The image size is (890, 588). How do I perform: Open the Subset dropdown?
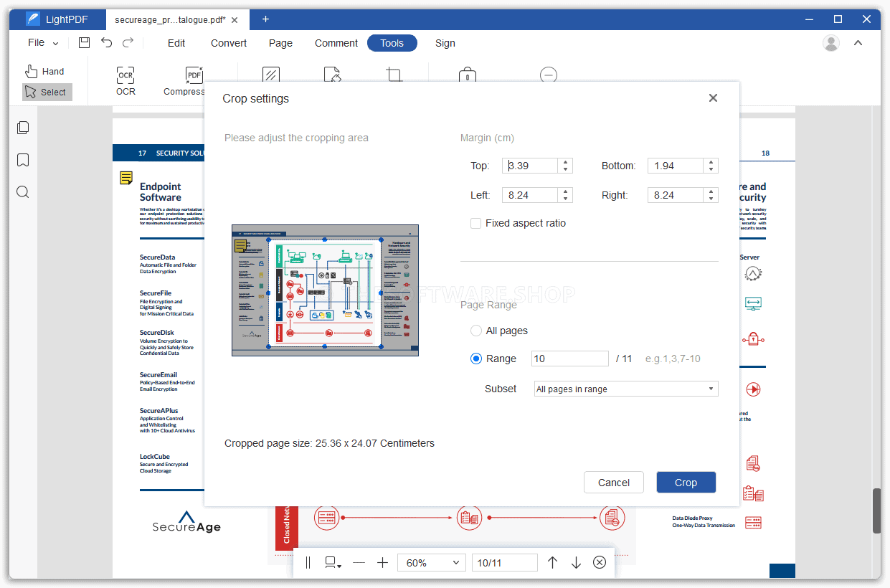(625, 389)
